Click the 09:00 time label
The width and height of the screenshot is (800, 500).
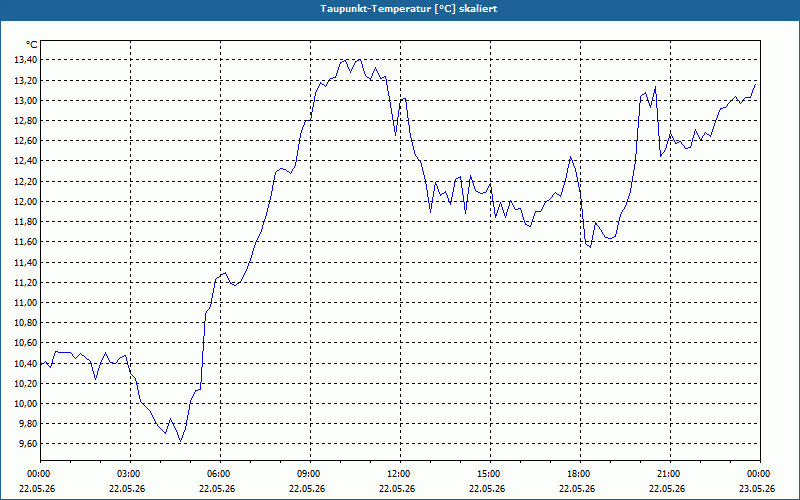coord(310,474)
